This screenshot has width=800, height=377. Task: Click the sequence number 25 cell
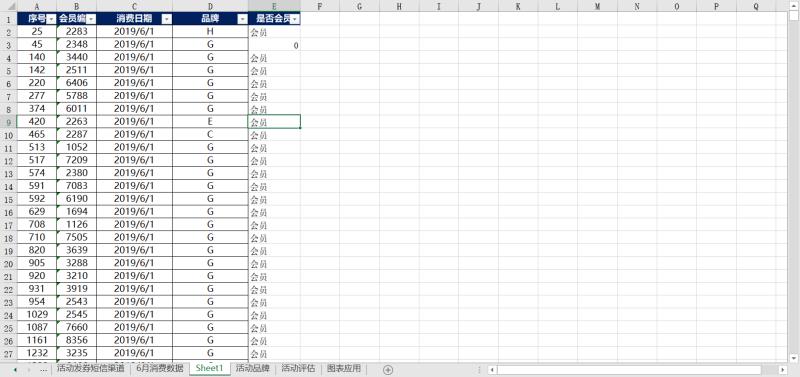pos(37,32)
